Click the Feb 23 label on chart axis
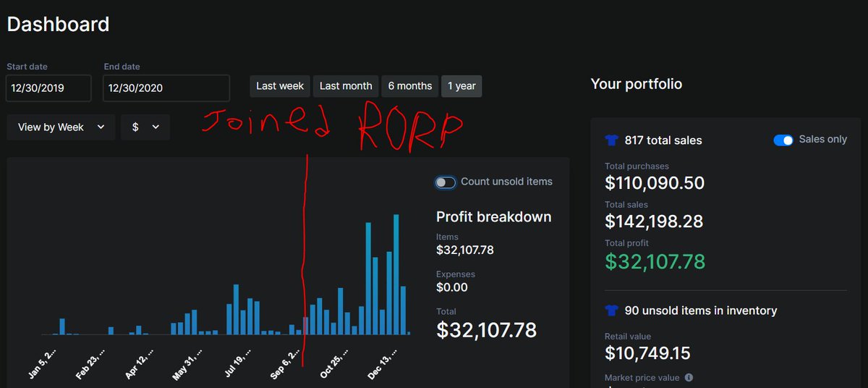Viewport: 868px width, 388px height. pyautogui.click(x=90, y=363)
